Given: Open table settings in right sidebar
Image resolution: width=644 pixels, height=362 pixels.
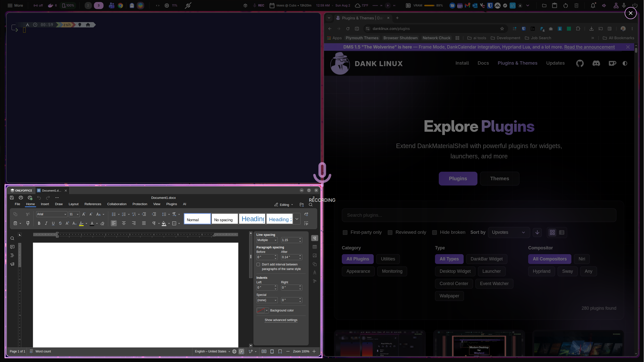Looking at the screenshot, I should click(x=315, y=247).
